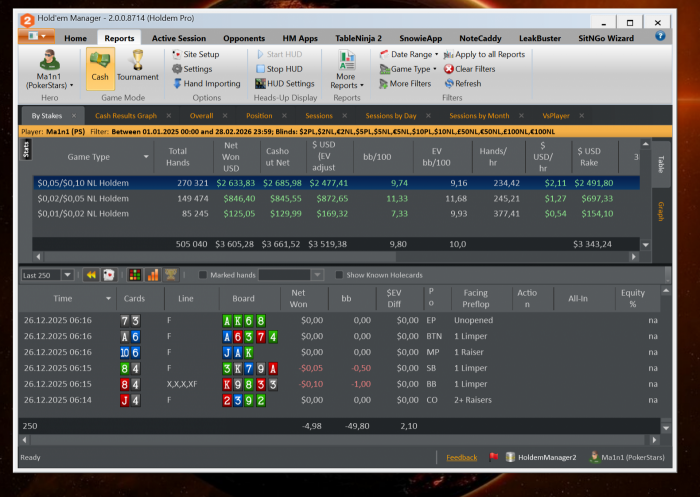Viewport: 700px width, 497px height.
Task: Click Apply to all Reports
Action: [484, 54]
